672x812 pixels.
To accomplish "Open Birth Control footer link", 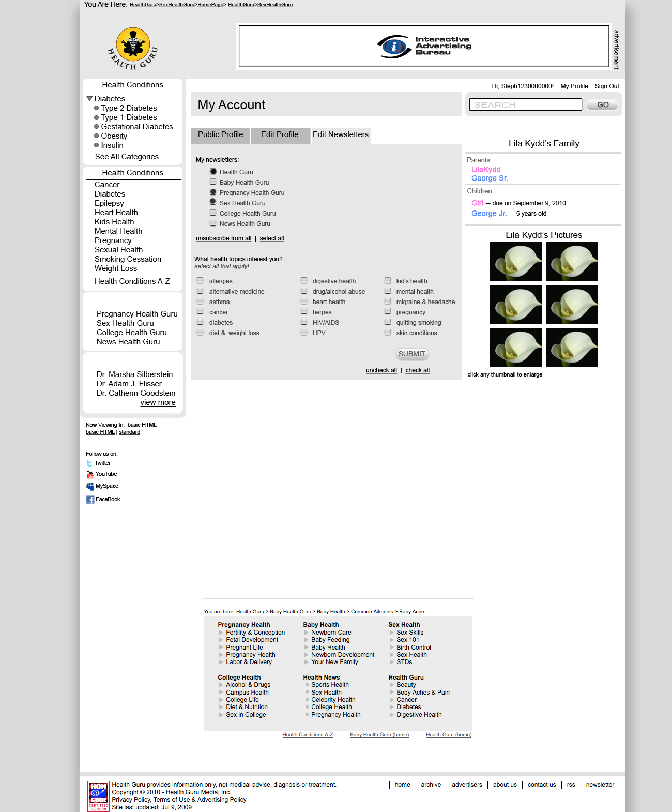I will (x=414, y=648).
